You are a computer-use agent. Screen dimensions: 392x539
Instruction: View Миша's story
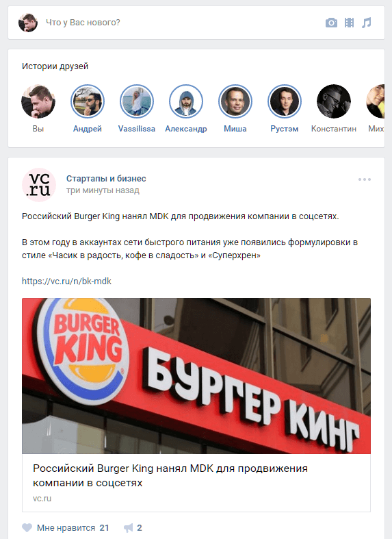click(235, 101)
